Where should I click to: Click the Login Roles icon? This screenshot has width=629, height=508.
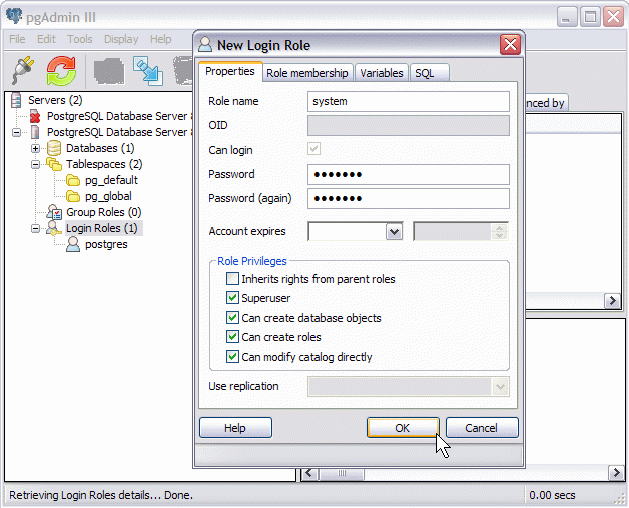(54, 228)
